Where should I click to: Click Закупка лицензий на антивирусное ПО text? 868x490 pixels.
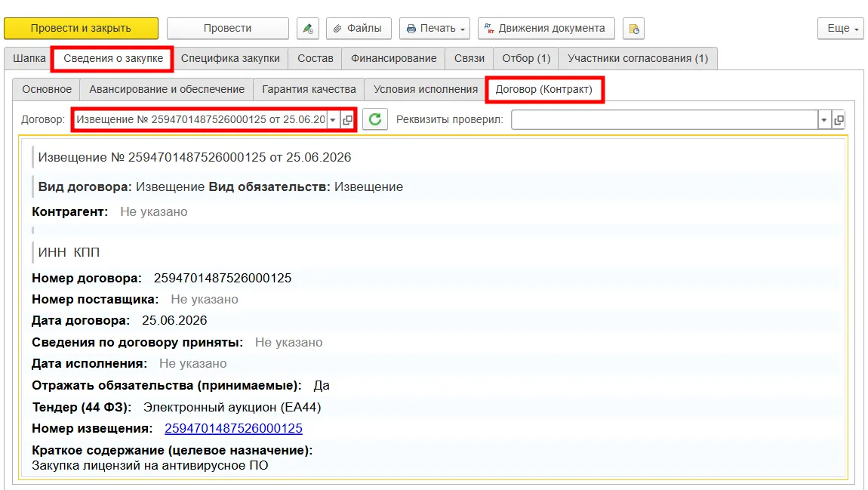coord(150,466)
